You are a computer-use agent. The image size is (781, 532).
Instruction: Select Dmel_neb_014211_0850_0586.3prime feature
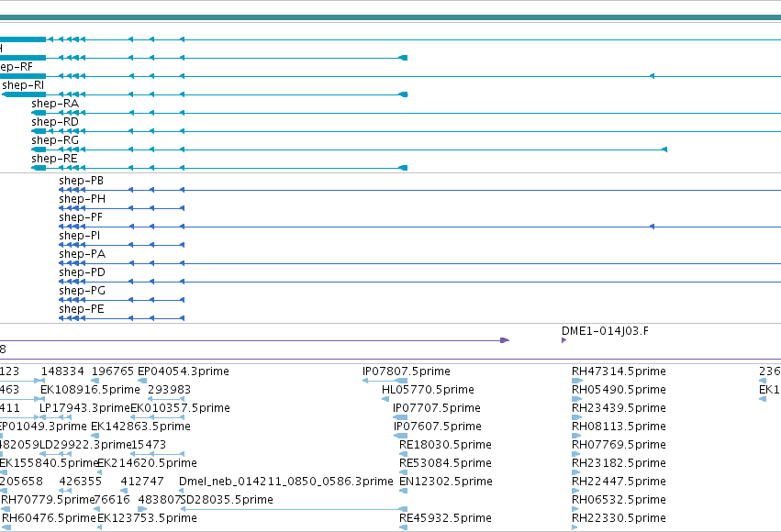[x=286, y=482]
